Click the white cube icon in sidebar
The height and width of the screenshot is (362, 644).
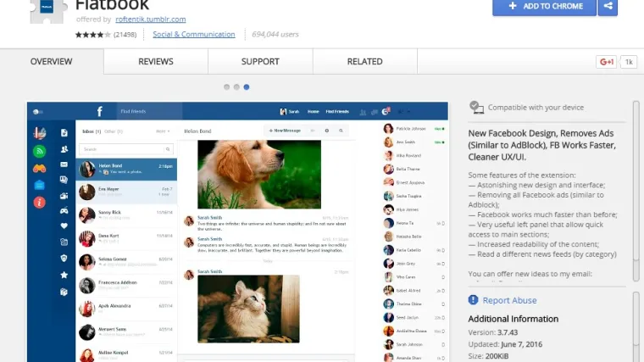point(64,292)
